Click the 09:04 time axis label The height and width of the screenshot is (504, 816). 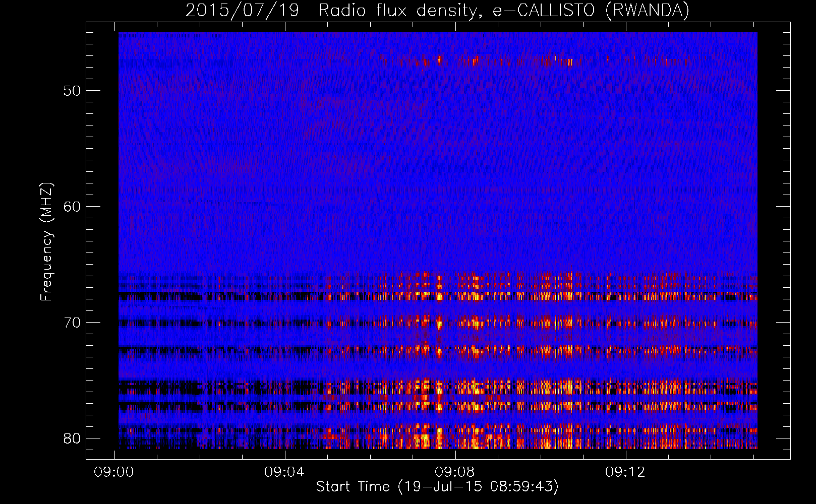pyautogui.click(x=284, y=472)
